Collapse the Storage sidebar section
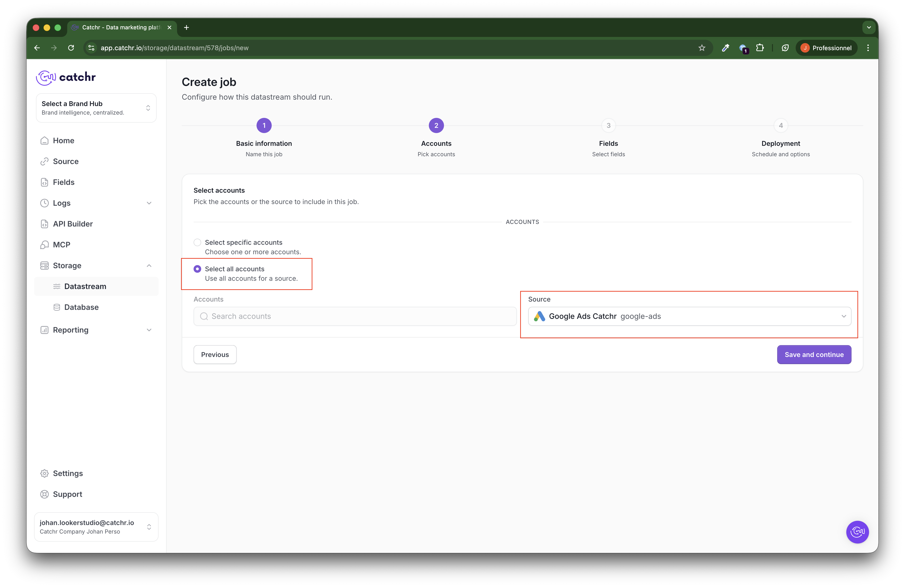 click(149, 265)
